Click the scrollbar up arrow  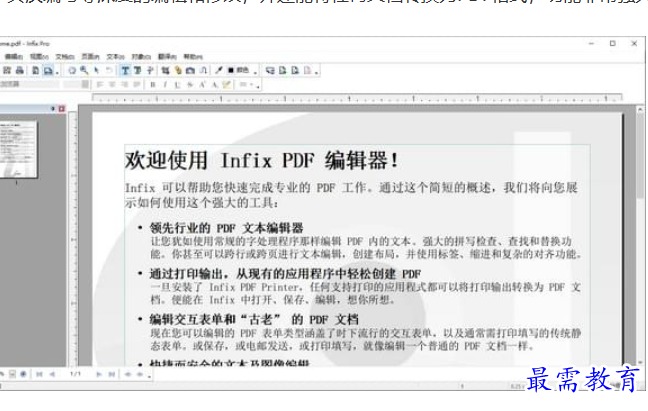click(x=640, y=109)
